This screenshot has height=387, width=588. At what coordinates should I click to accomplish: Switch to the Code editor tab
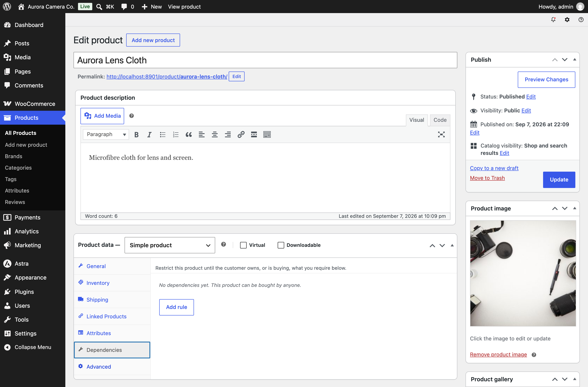point(440,120)
